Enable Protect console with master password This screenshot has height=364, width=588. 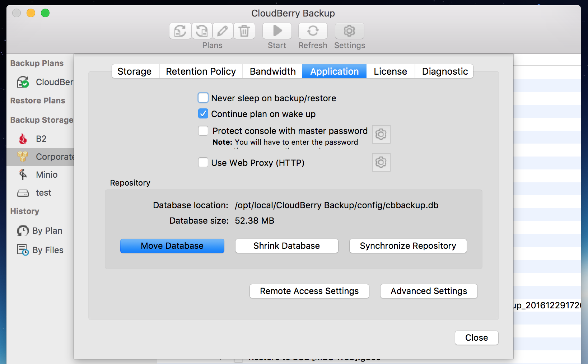203,131
